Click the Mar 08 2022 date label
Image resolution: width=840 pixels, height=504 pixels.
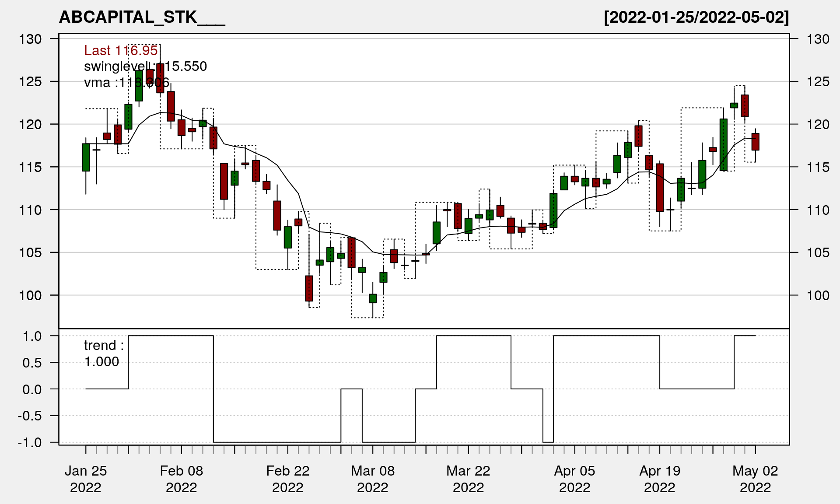coord(372,479)
